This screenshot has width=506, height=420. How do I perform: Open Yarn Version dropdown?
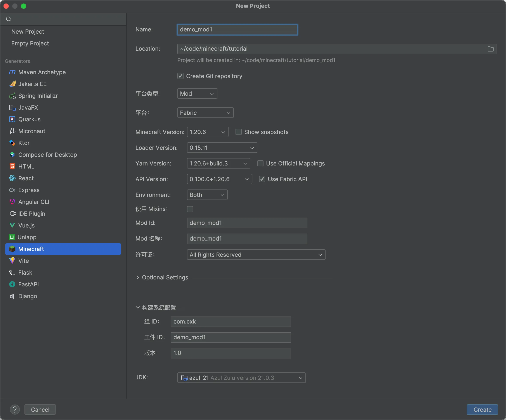[x=218, y=164]
